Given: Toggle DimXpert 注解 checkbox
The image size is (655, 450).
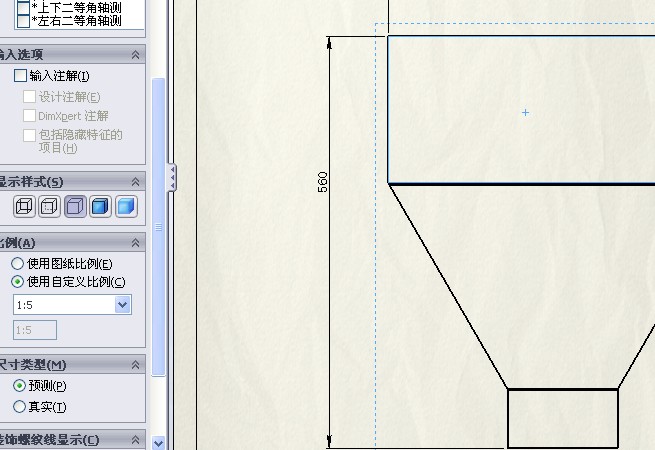Looking at the screenshot, I should (29, 115).
